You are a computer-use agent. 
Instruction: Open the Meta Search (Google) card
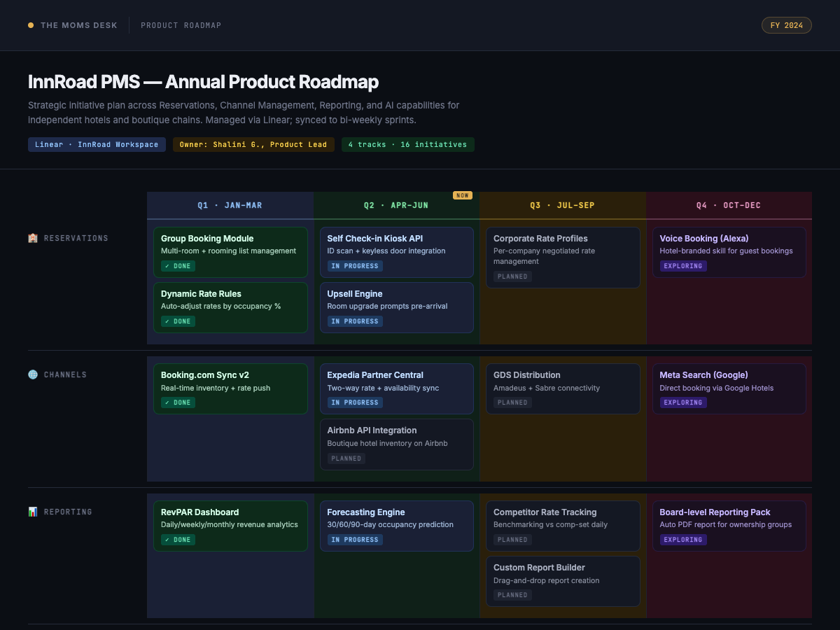coord(729,388)
